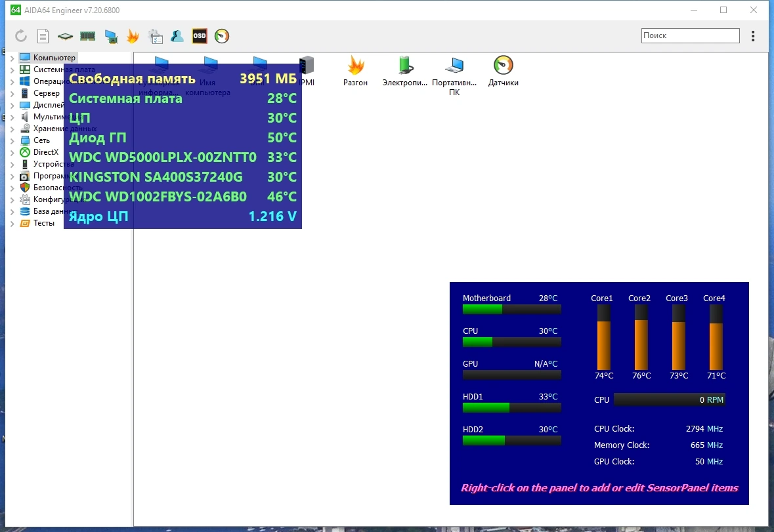Expand the Сервер node arrow
774x532 pixels.
[x=12, y=93]
